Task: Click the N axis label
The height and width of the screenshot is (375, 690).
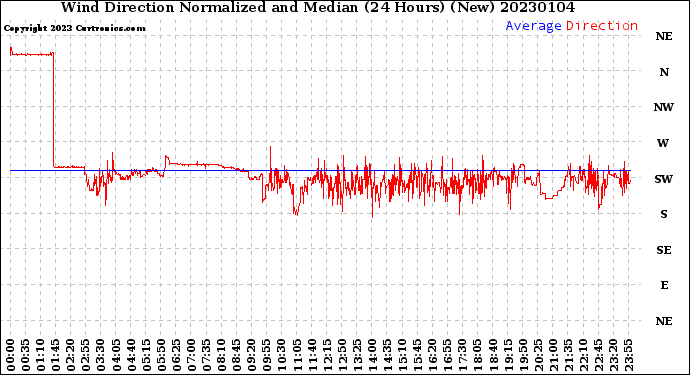Action: click(664, 72)
